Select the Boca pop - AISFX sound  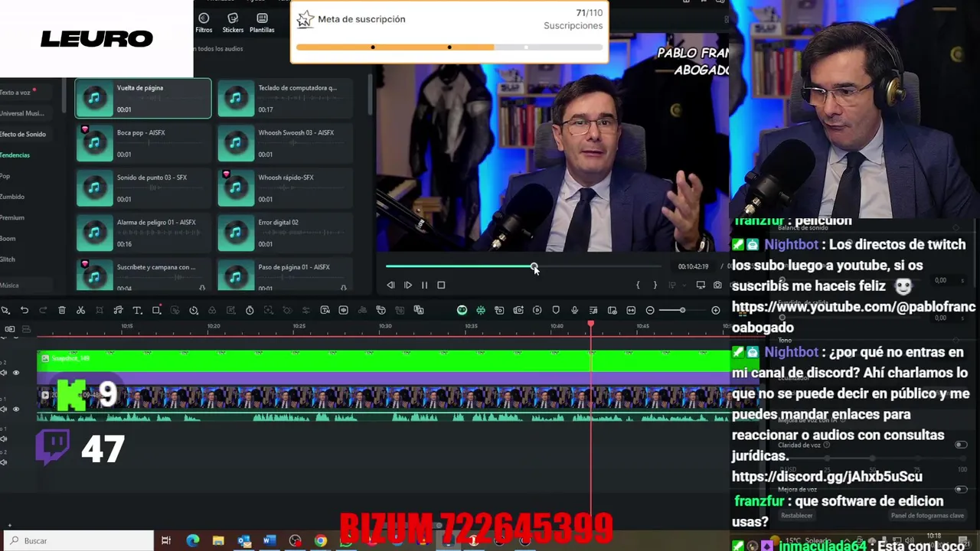pyautogui.click(x=143, y=143)
